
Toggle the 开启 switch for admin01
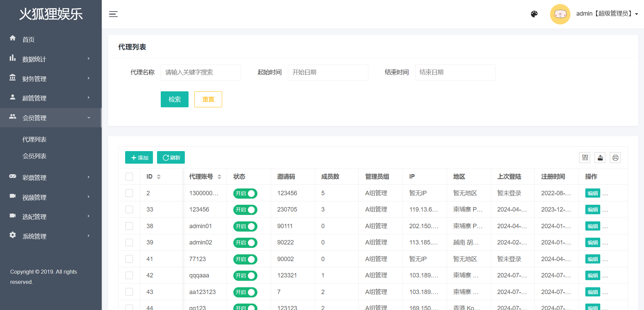245,226
